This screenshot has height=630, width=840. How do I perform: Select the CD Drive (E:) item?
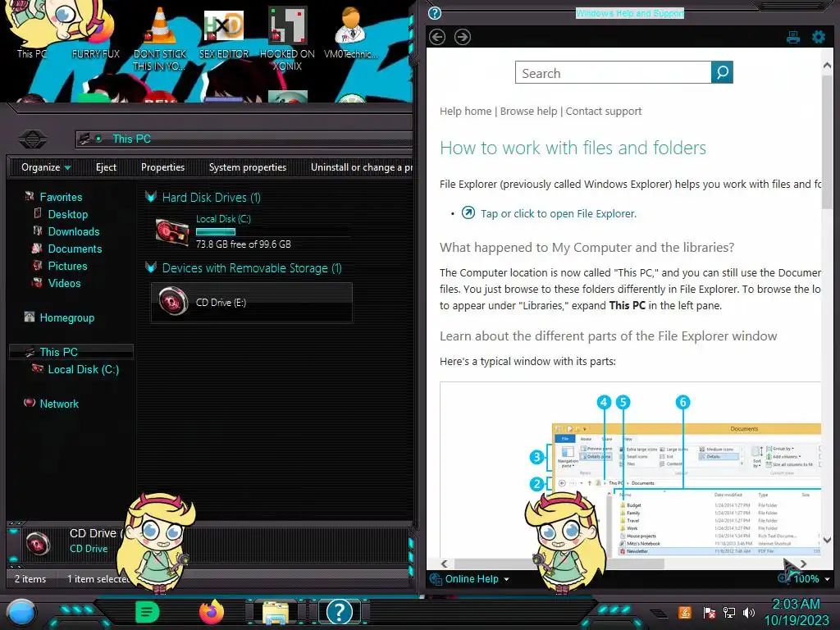click(252, 303)
